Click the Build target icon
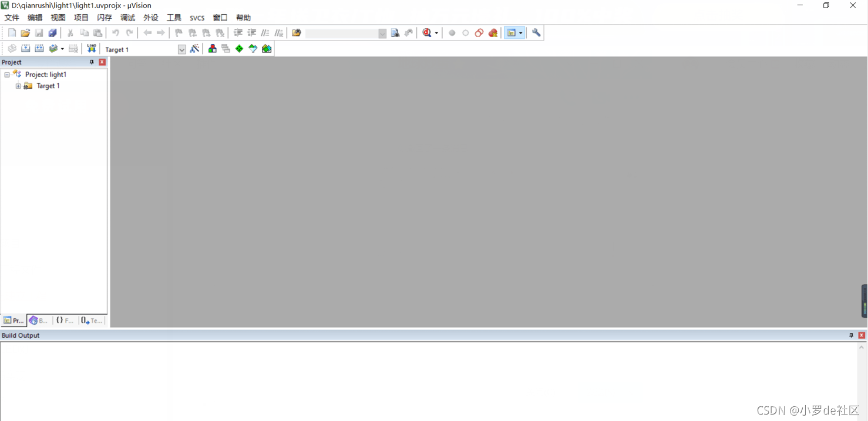Image resolution: width=868 pixels, height=421 pixels. pos(25,49)
